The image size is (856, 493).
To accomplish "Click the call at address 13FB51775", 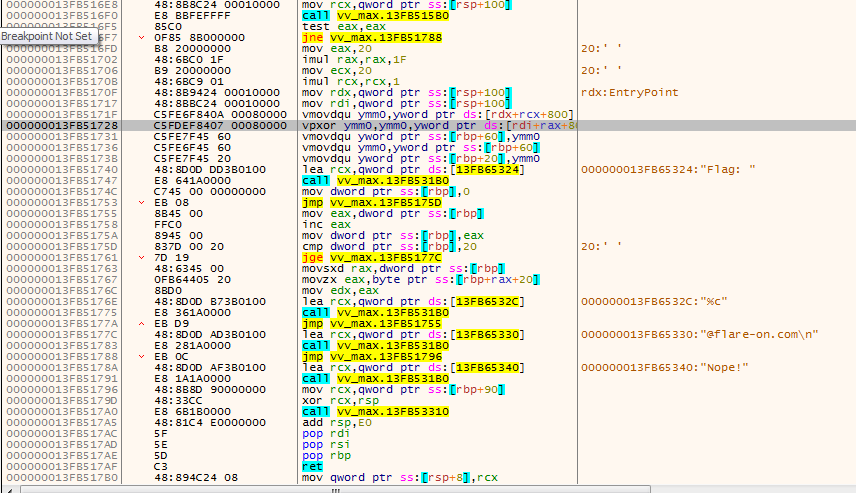I will 376,313.
